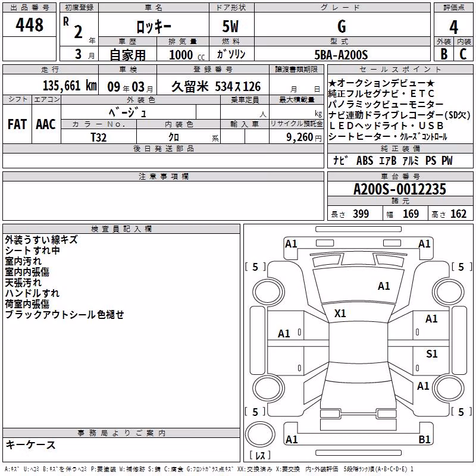
Task: Select the 事務局よりご案内 header
Action: (x=121, y=433)
